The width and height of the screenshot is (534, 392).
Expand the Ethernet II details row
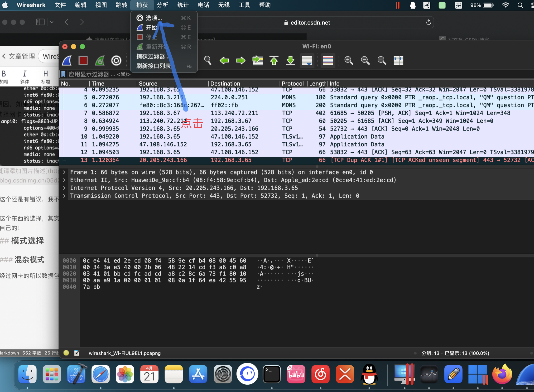(x=64, y=180)
